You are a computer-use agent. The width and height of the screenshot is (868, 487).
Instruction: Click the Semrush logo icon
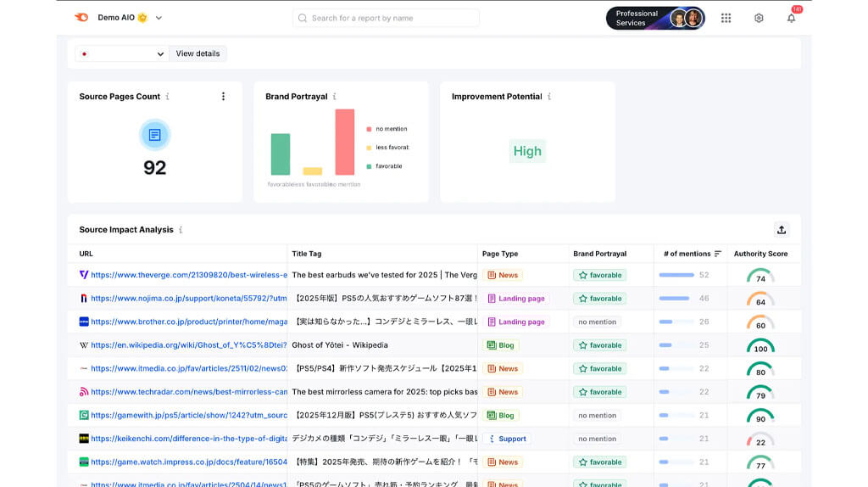[81, 17]
